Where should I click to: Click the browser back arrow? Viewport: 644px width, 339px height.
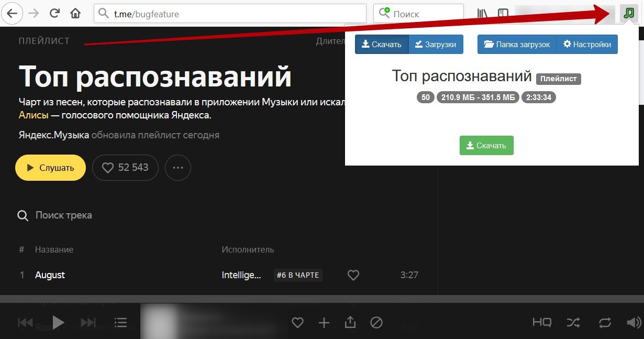coord(12,14)
